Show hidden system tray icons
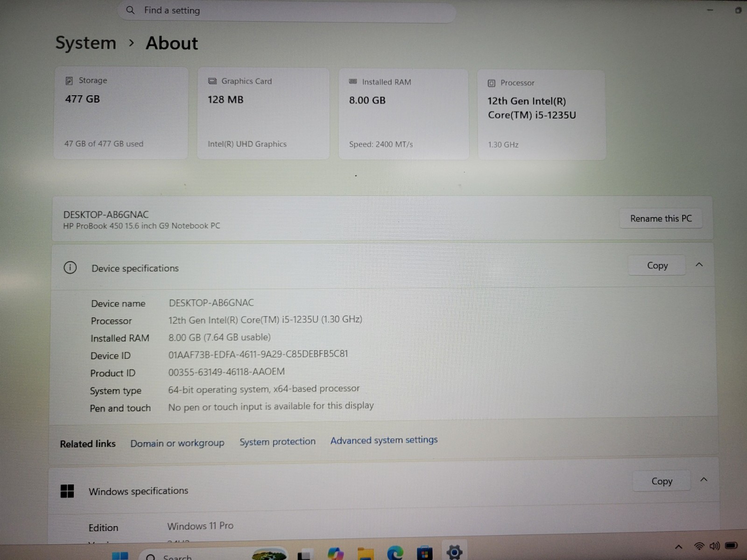Image resolution: width=747 pixels, height=560 pixels. (x=679, y=547)
